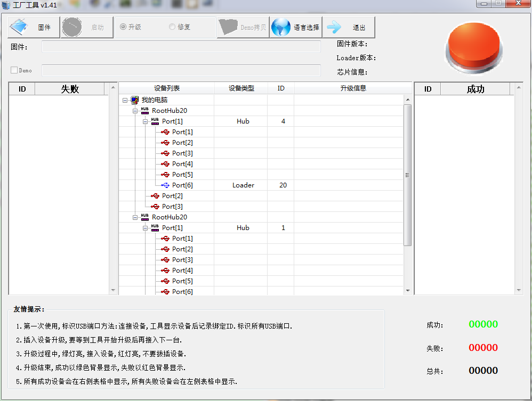The width and height of the screenshot is (532, 401).
Task: Click the Hub type cell in ID 1 row
Action: point(241,228)
